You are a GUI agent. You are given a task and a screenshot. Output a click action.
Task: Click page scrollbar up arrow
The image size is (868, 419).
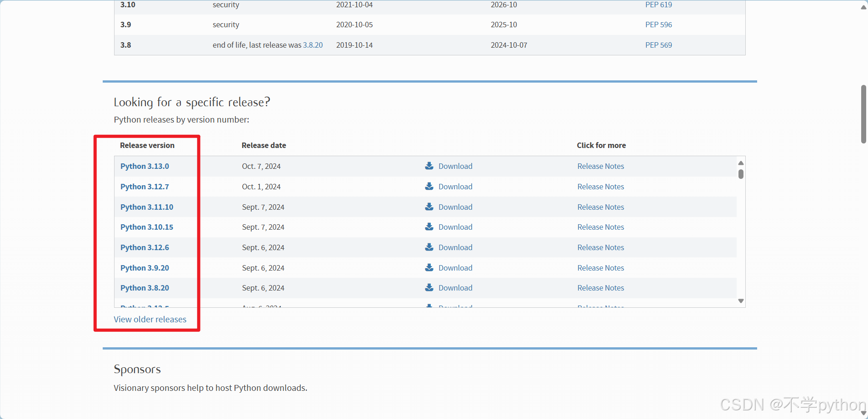(863, 7)
